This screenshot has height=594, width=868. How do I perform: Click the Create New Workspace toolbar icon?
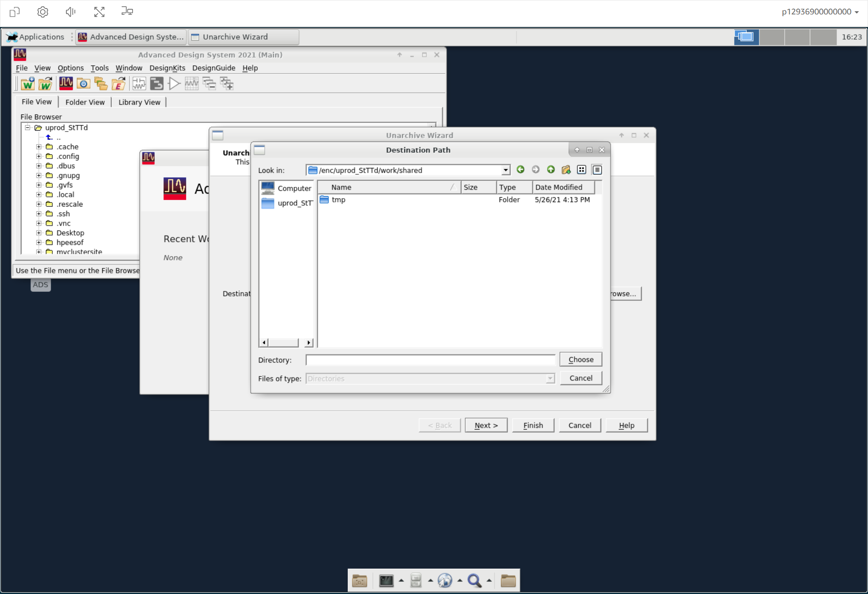coord(27,84)
